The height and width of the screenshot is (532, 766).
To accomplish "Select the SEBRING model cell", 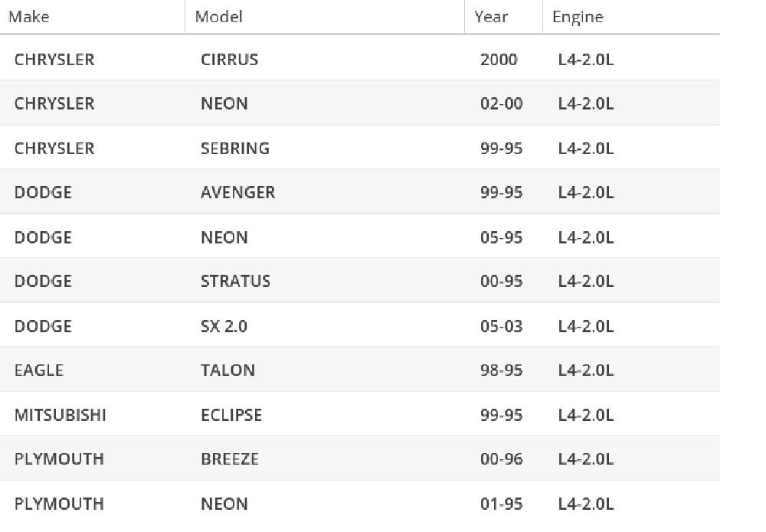I will pyautogui.click(x=235, y=148).
